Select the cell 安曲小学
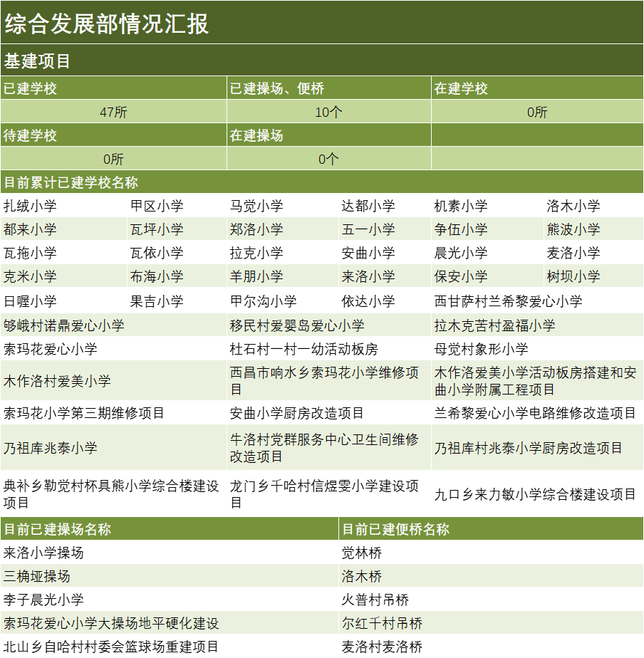The height and width of the screenshot is (658, 644). point(385,252)
